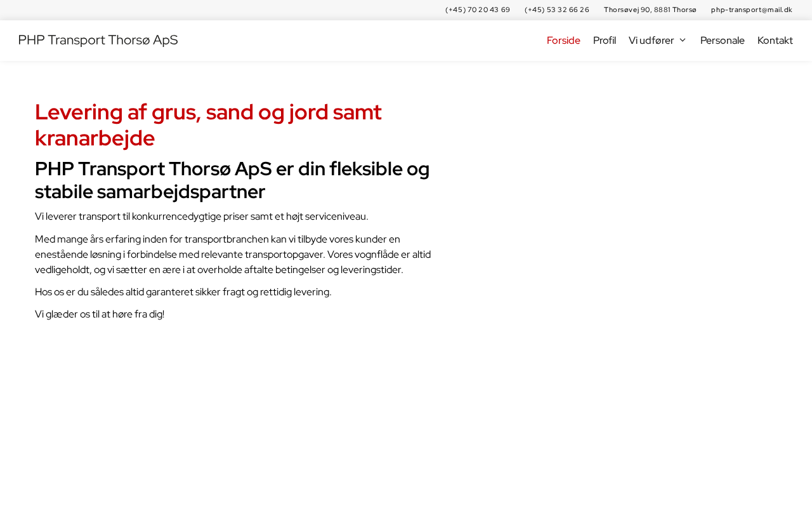The image size is (812, 508).
Task: Click the address Thorsøvej 90, 8881 Thorsø
Action: point(650,10)
